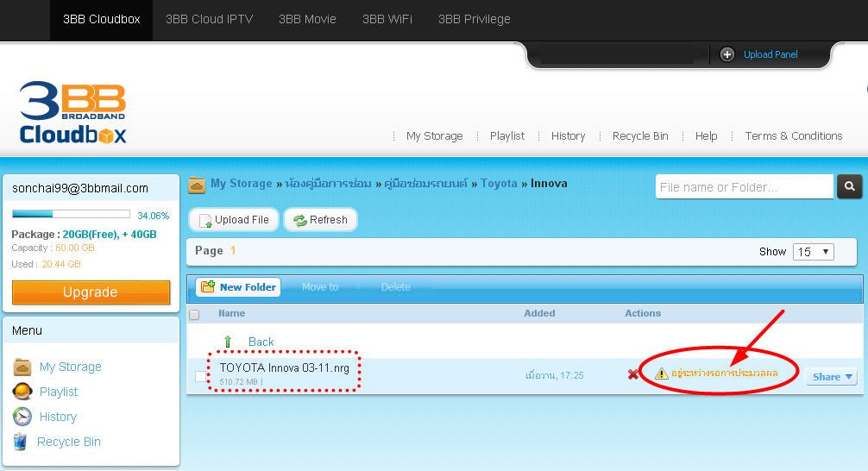Click the package text 20GB(Free), + 40GB
The width and height of the screenshot is (868, 471).
pos(110,234)
